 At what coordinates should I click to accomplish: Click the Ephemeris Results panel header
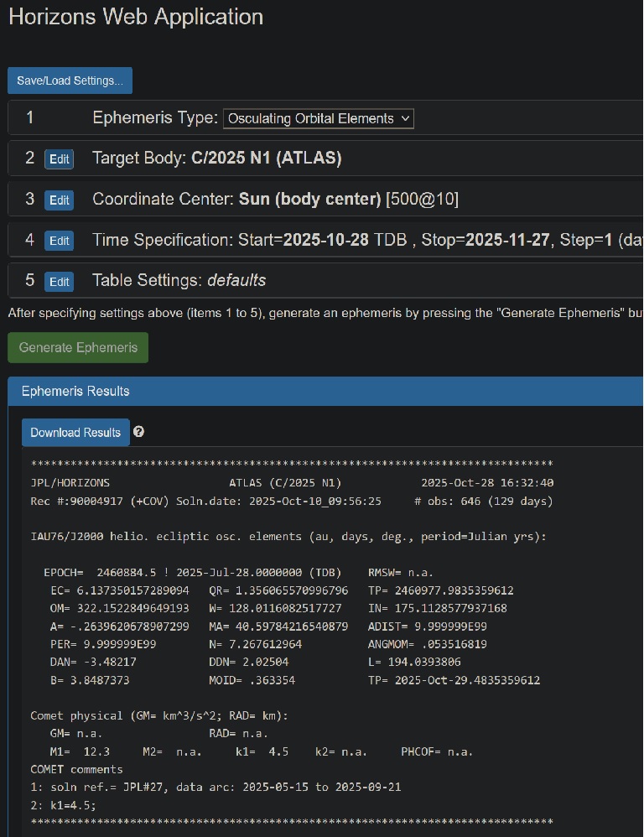(x=325, y=392)
